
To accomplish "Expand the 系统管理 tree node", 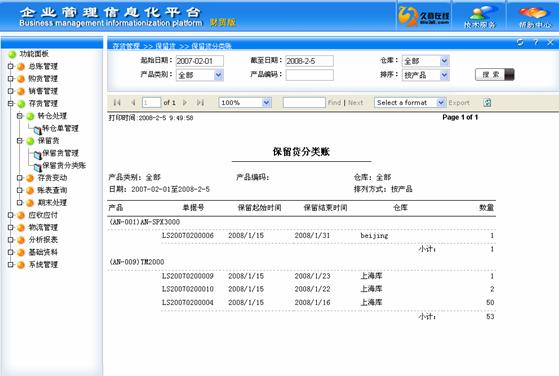I will pyautogui.click(x=11, y=265).
